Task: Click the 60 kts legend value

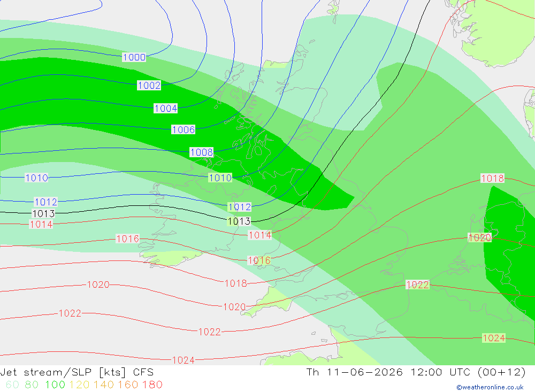Action: point(12,385)
